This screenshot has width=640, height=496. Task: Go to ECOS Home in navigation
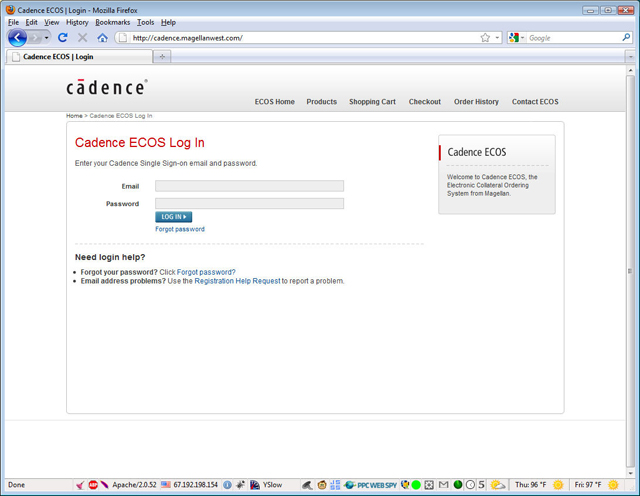(275, 102)
